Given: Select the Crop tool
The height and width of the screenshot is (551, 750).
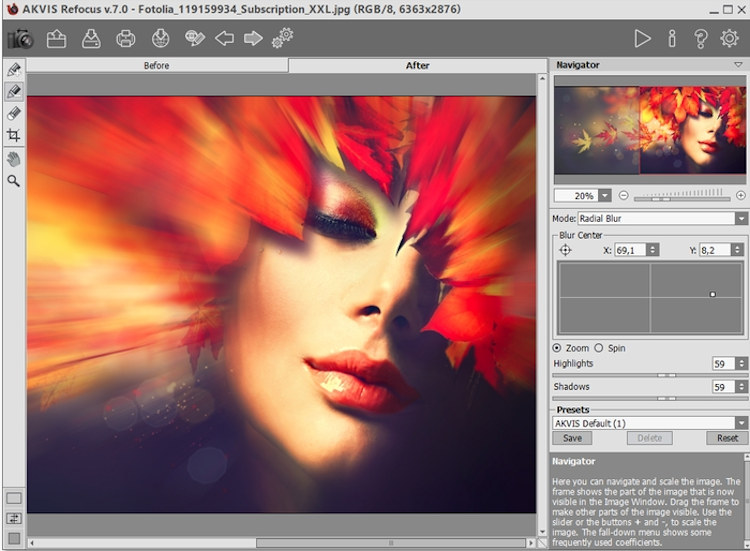Looking at the screenshot, I should tap(14, 135).
